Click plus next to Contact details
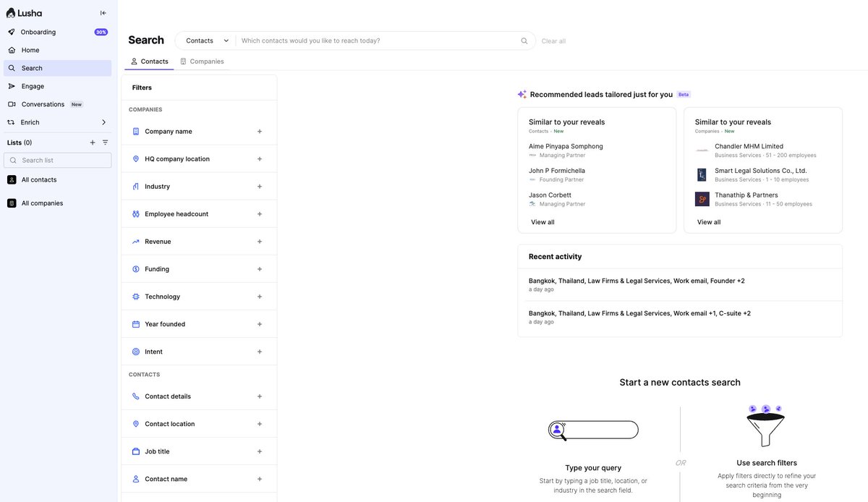868x502 pixels. [260, 396]
